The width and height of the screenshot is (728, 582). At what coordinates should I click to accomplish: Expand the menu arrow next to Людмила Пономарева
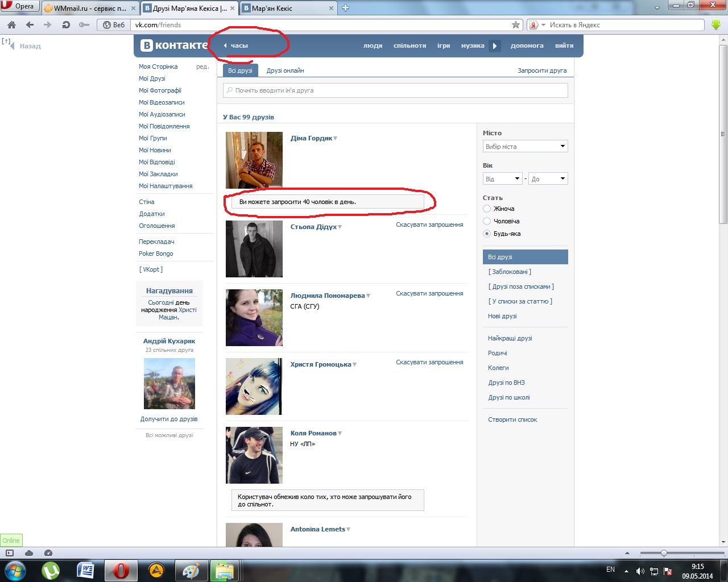[369, 296]
